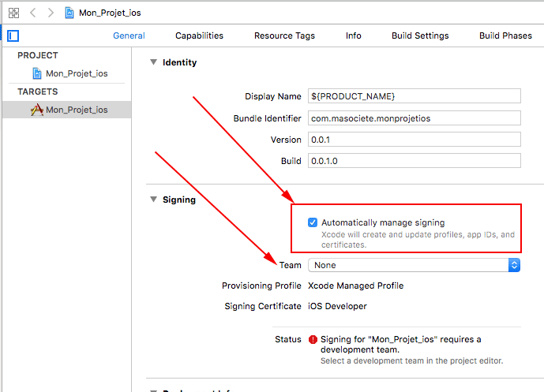This screenshot has height=392, width=544.
Task: Click the project file icon under PROJECT
Action: [x=37, y=73]
